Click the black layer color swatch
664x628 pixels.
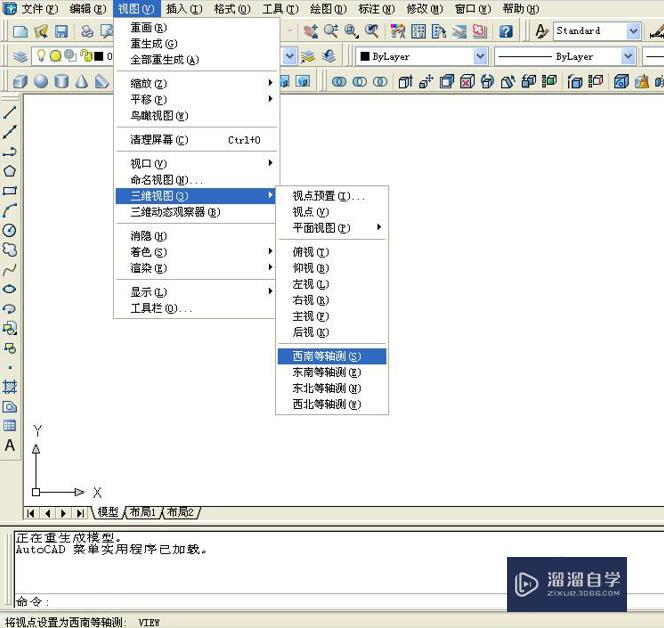point(98,56)
